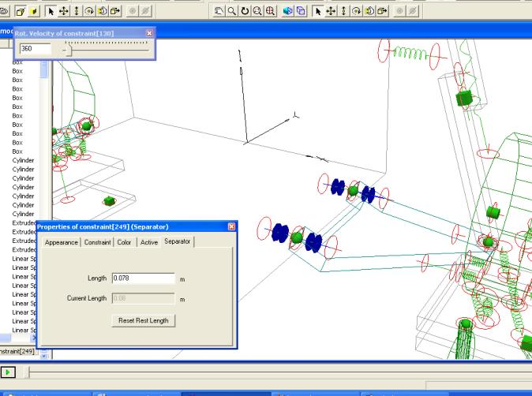532x396 pixels.
Task: Select the magnifier zoom tool
Action: click(232, 11)
